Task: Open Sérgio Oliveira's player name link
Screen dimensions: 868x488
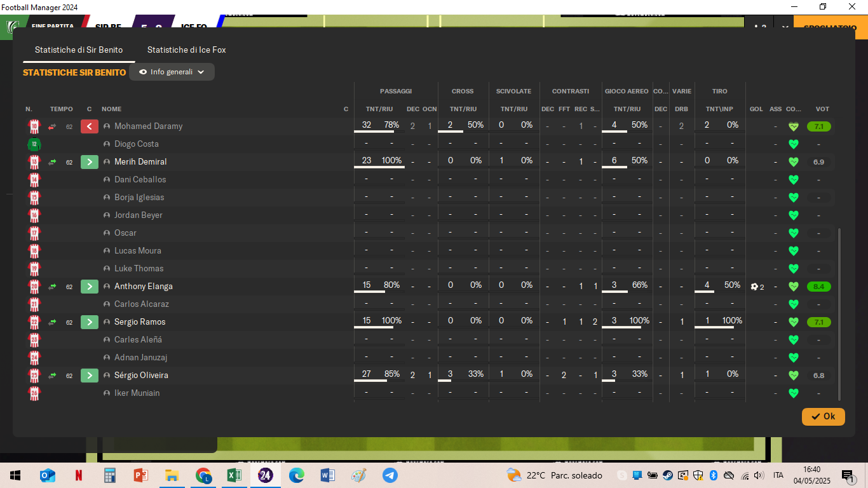Action: (141, 376)
